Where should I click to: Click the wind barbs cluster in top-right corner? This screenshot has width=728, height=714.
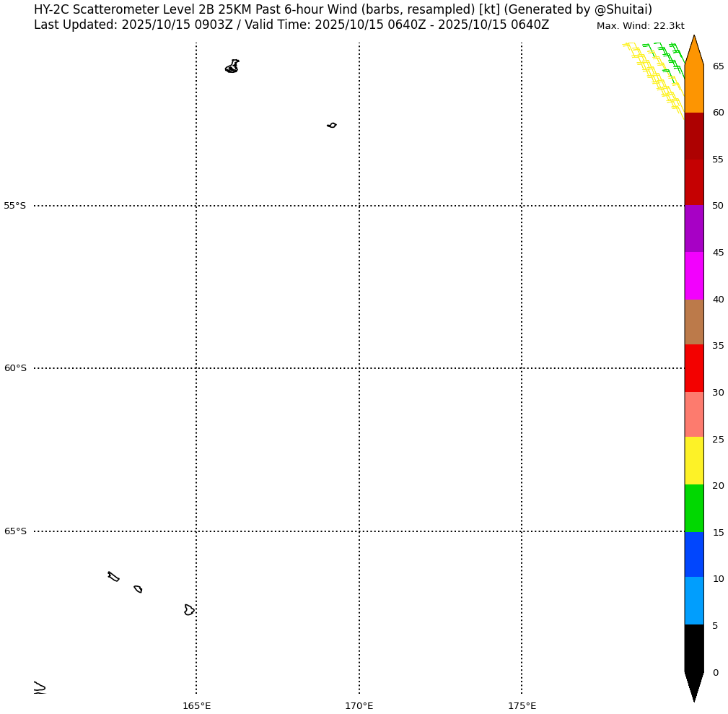click(x=657, y=72)
